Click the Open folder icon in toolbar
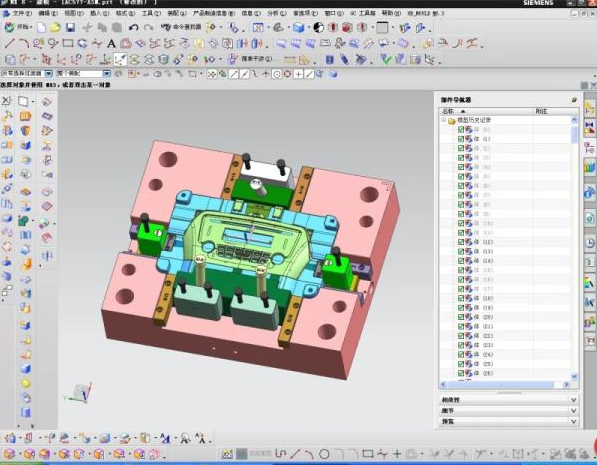The height and width of the screenshot is (465, 597). 56,27
